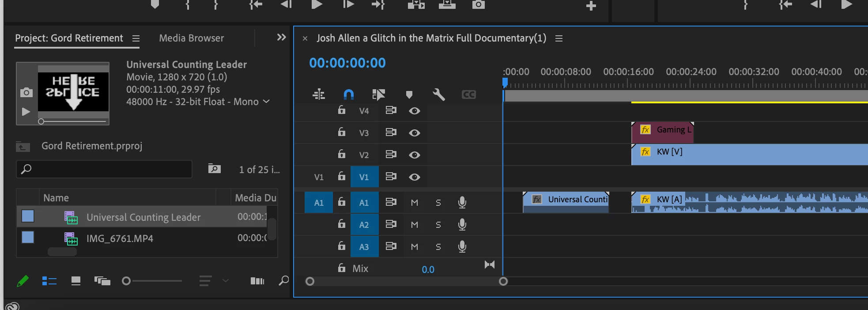Image resolution: width=868 pixels, height=310 pixels.
Task: Select IMG_6761.MP4 in project bin
Action: click(x=120, y=238)
